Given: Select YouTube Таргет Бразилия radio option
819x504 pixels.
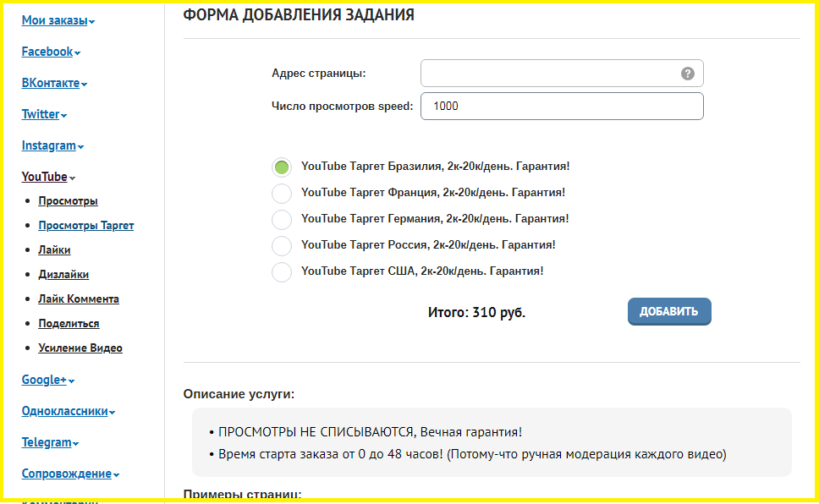Looking at the screenshot, I should 282,167.
